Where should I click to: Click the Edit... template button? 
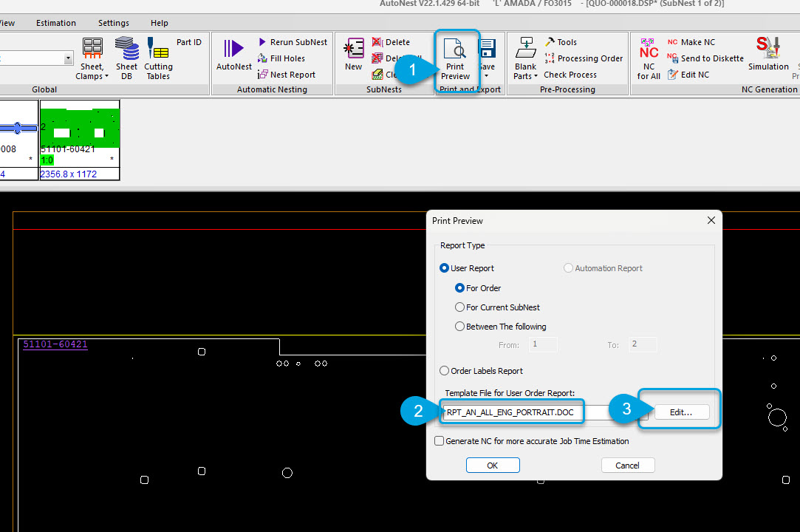point(681,412)
